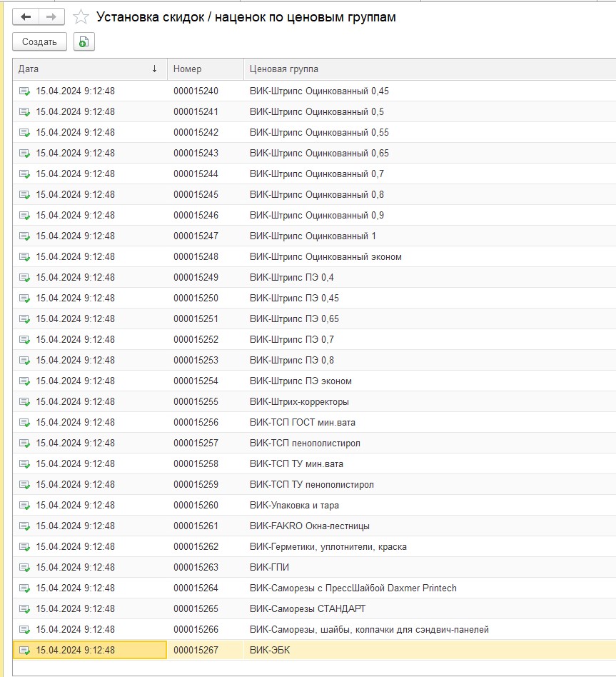Click document icon in row 000015240
This screenshot has width=616, height=677.
[x=25, y=91]
